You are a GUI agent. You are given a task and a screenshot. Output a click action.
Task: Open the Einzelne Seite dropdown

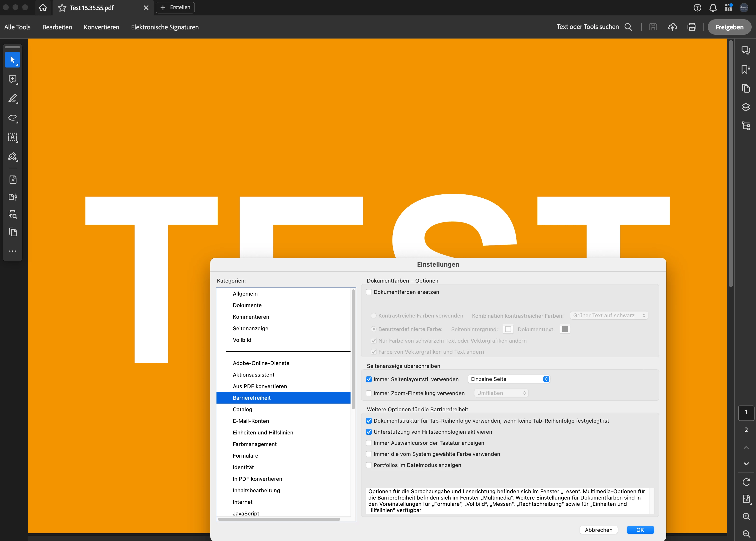pos(509,379)
